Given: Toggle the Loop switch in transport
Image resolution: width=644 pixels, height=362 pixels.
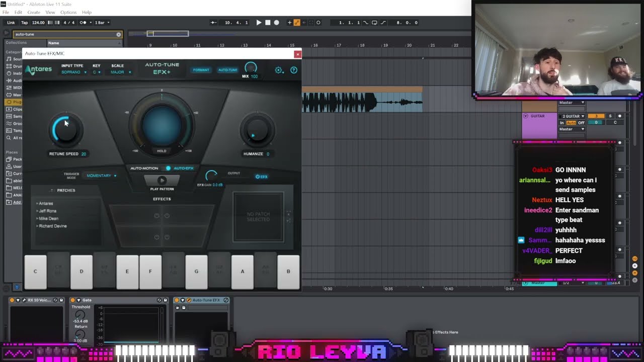Looking at the screenshot, I should (x=374, y=23).
